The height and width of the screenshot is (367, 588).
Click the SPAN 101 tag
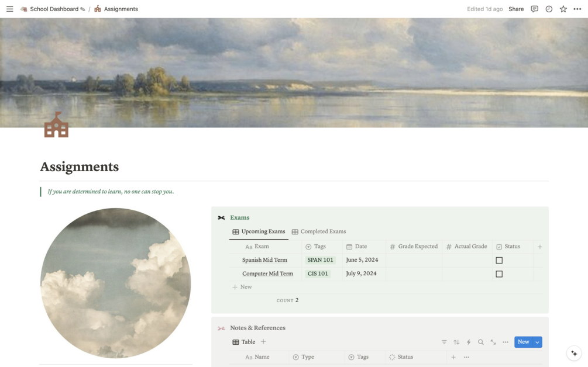320,260
